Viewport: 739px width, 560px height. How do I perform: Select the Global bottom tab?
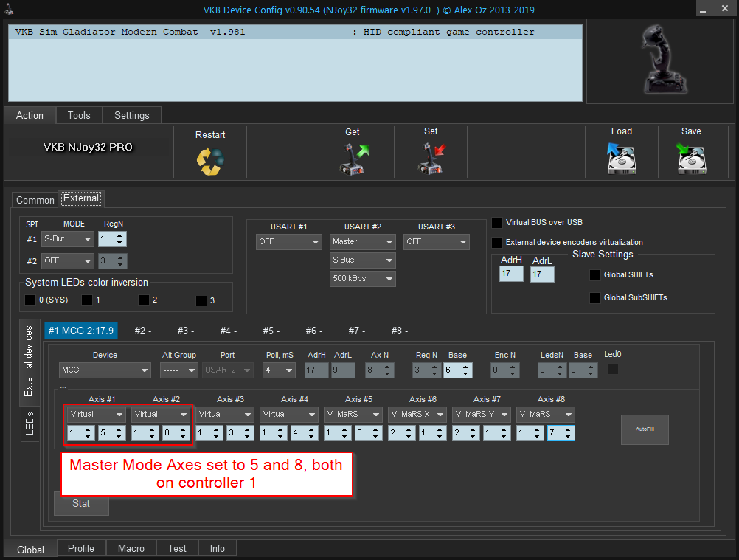point(31,550)
